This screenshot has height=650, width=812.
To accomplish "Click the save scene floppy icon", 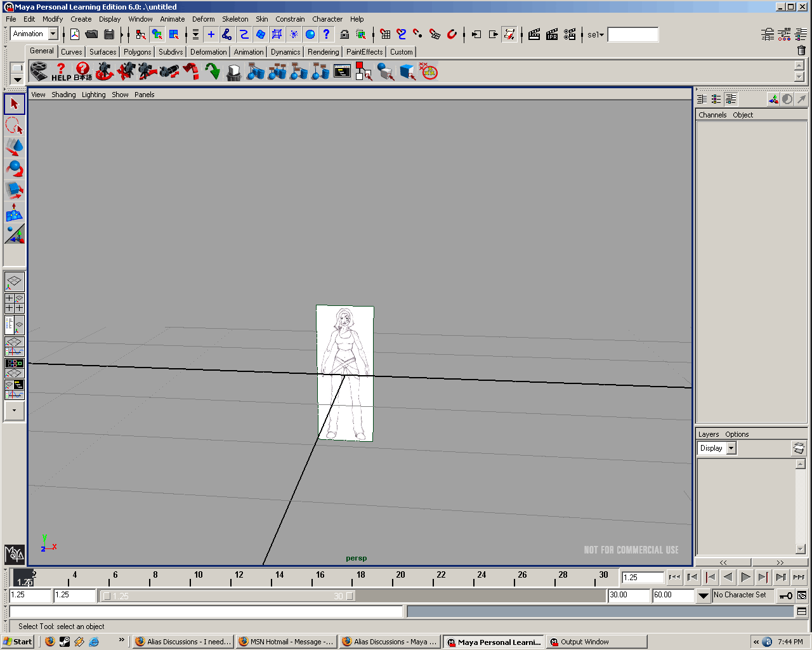I will pos(109,34).
